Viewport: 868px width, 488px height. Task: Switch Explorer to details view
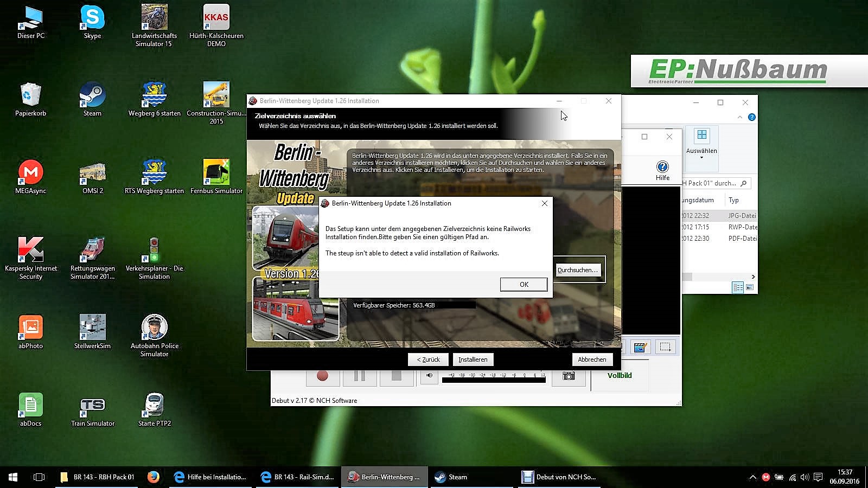(738, 287)
